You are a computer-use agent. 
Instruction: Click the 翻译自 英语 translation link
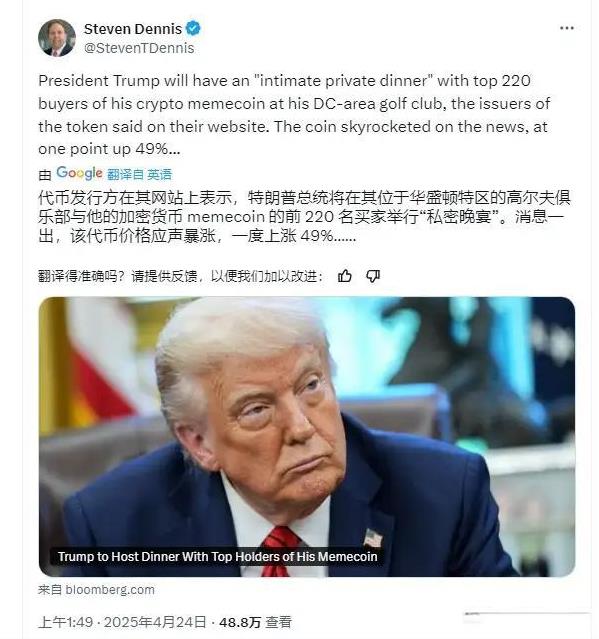click(139, 174)
